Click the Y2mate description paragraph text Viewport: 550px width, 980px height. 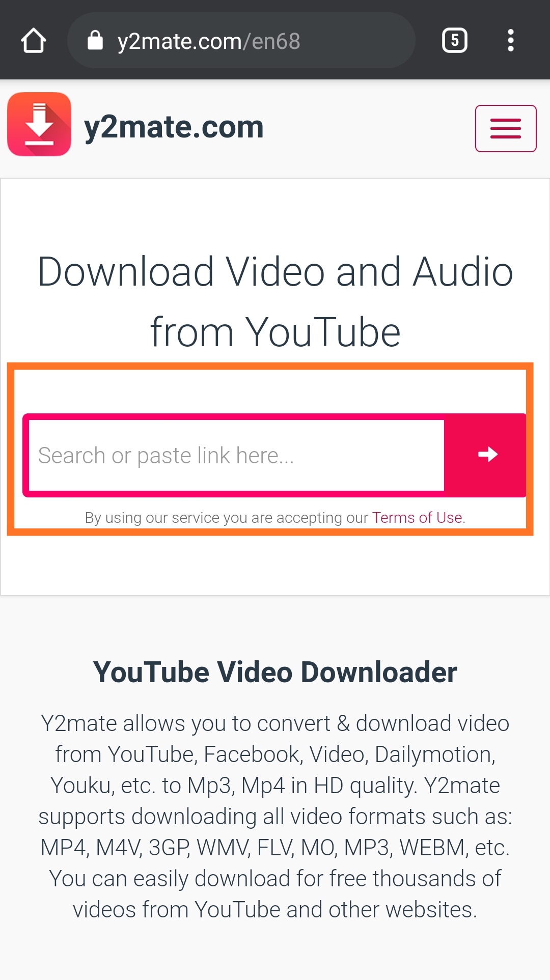(x=275, y=816)
